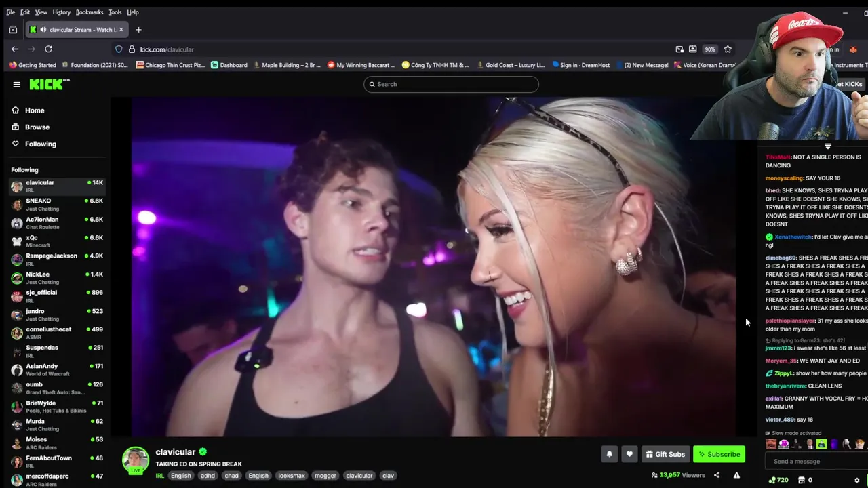Click the share stream icon

point(717,475)
